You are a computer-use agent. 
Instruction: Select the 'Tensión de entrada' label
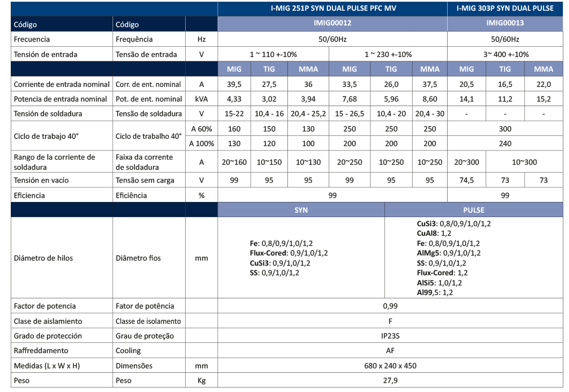point(45,54)
